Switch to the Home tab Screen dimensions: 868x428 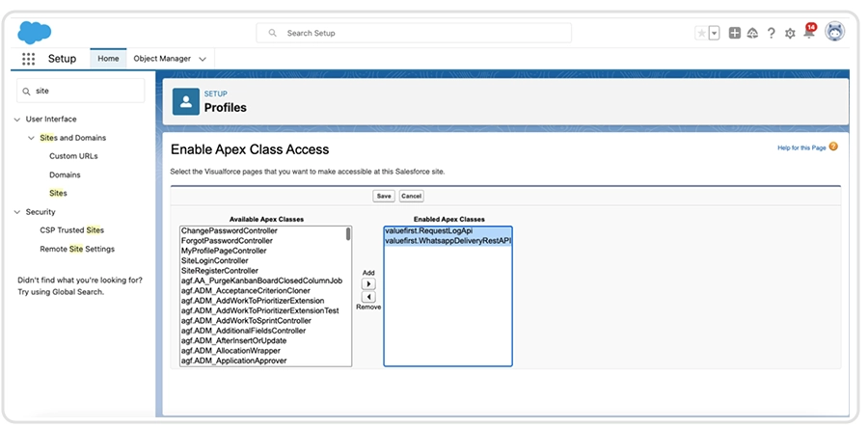pos(108,59)
